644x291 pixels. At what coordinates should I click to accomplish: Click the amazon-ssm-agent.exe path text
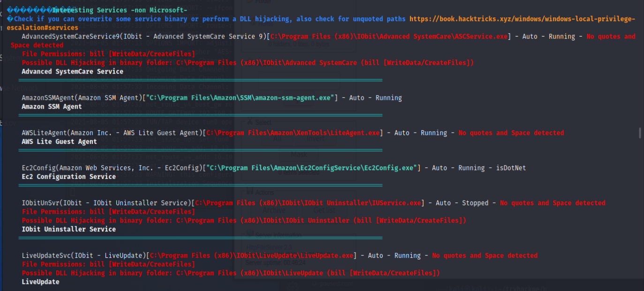point(242,98)
